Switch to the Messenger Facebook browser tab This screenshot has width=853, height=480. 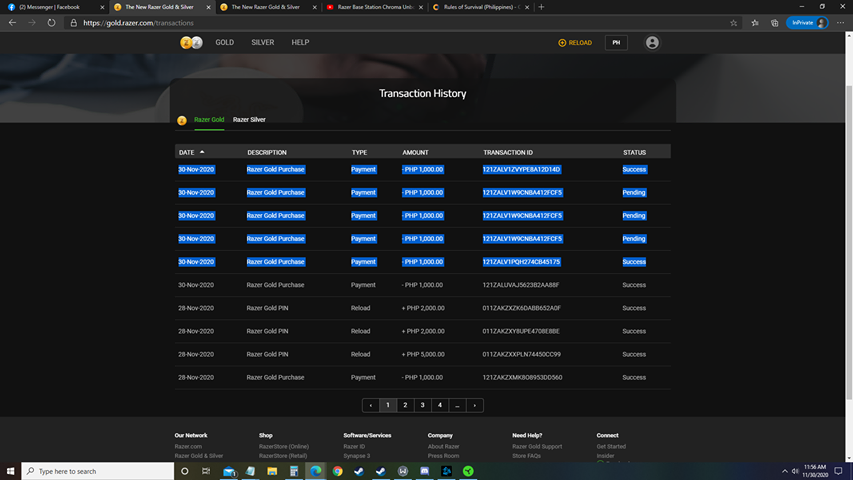[x=53, y=7]
